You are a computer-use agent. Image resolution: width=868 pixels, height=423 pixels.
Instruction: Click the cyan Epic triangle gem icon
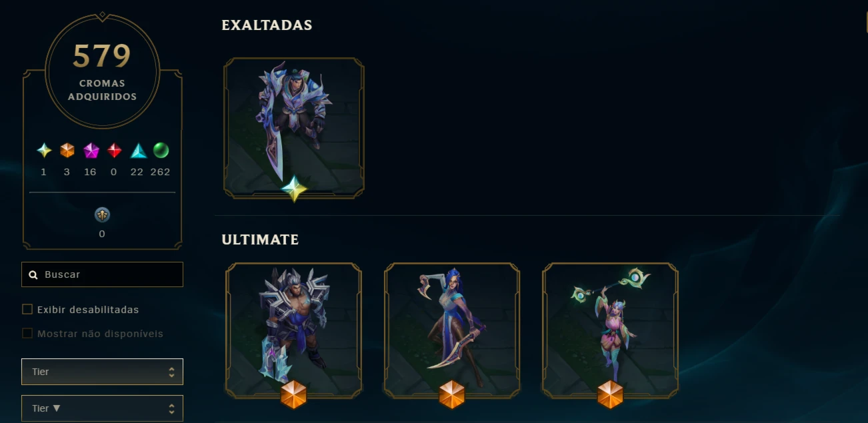[138, 151]
